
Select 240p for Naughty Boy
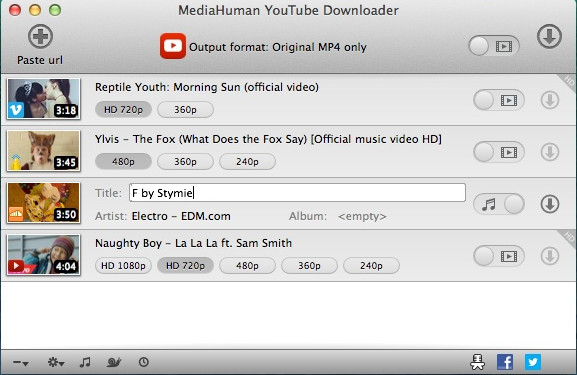pyautogui.click(x=371, y=266)
